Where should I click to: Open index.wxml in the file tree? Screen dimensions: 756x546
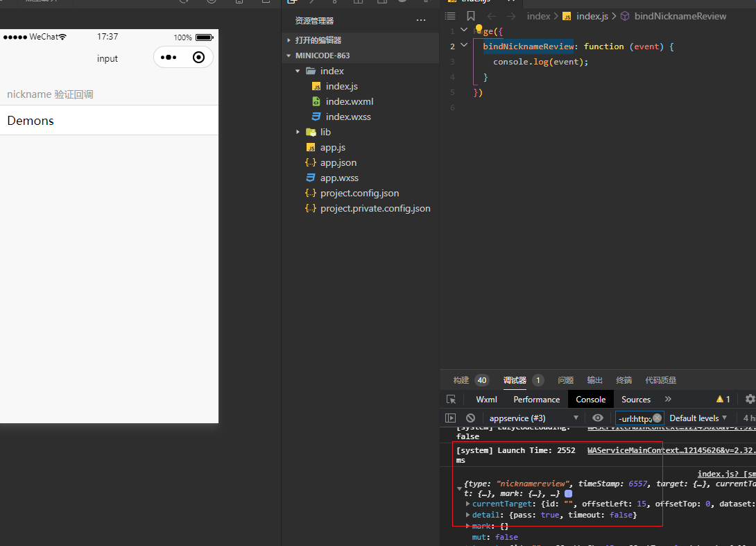[350, 101]
